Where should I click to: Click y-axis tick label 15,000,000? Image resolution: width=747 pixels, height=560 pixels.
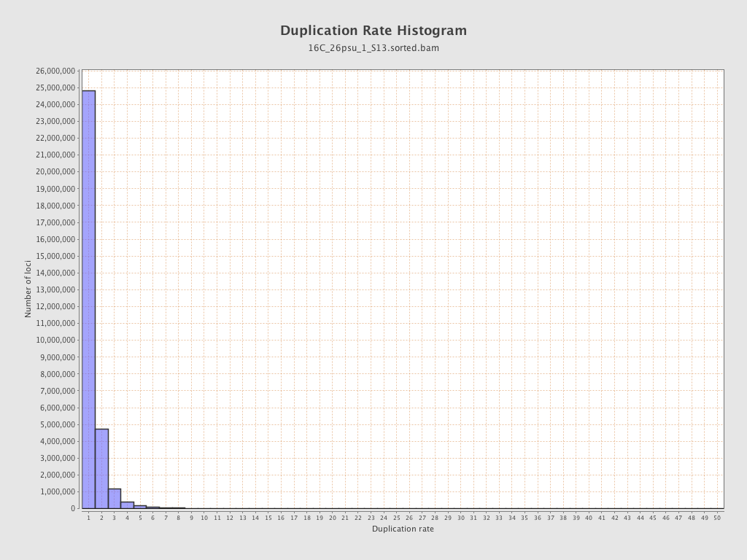point(55,256)
